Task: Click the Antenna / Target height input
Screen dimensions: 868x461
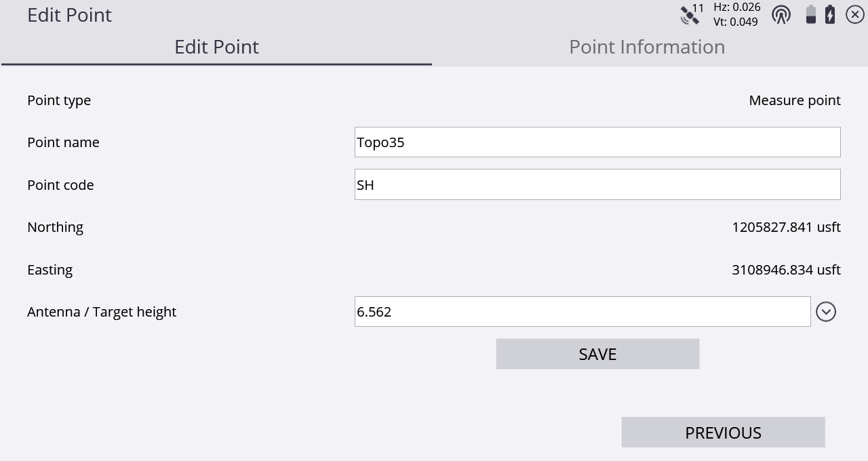Action: pyautogui.click(x=582, y=312)
